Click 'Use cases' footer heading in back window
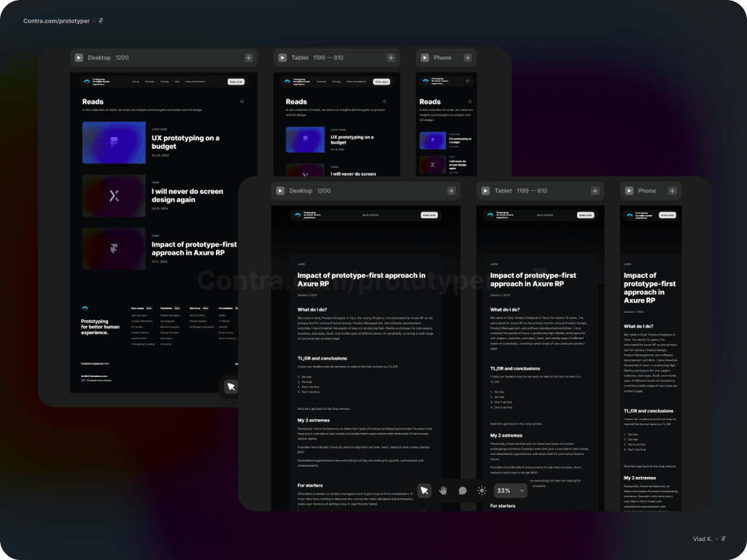This screenshot has height=560, width=747. [x=137, y=308]
